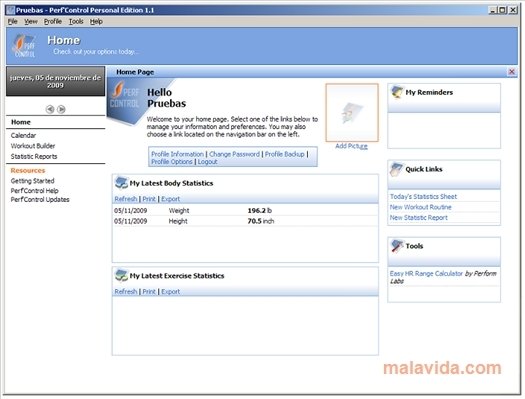Open Today's Statistics Sheet quick link
The image size is (525, 399).
coord(423,196)
